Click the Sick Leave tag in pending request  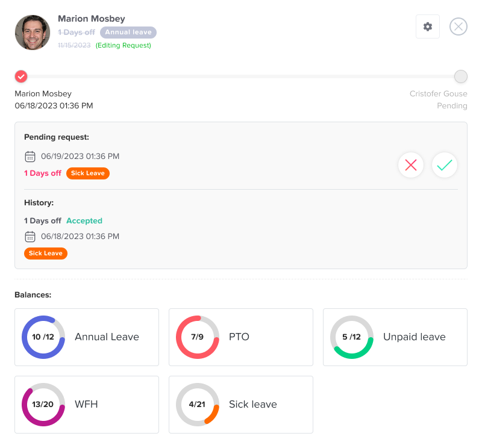click(88, 173)
